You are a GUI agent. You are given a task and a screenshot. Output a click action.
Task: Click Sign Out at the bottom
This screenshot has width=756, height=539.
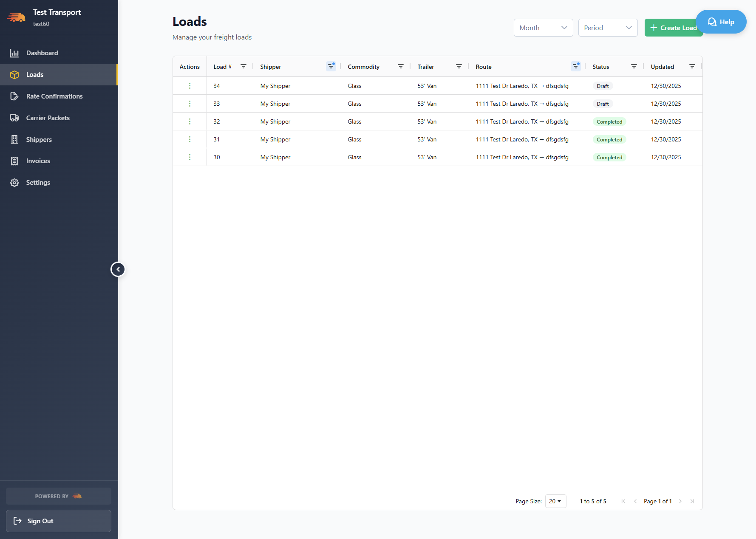click(x=58, y=521)
